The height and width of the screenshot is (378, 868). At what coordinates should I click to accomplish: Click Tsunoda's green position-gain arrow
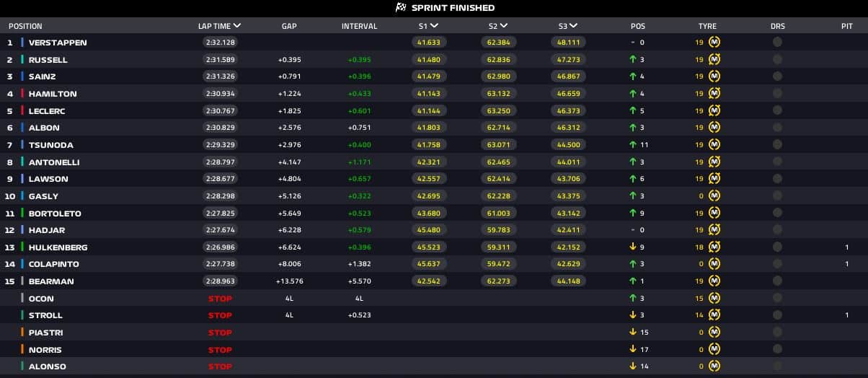[x=632, y=145]
